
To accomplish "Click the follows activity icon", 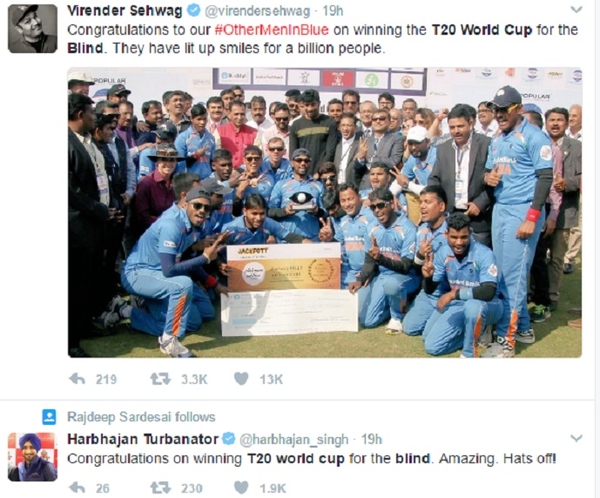I will click(49, 417).
